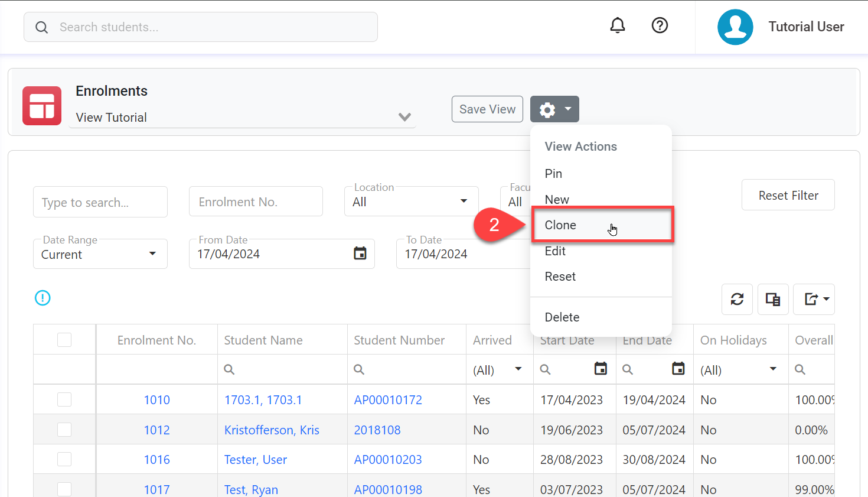Choose New from View Actions menu
The image size is (868, 497).
(x=601, y=200)
